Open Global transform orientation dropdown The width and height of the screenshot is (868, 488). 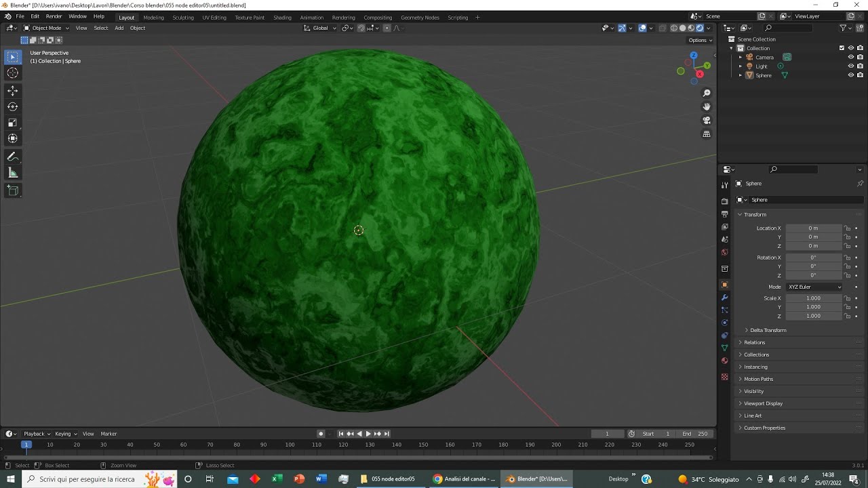(319, 28)
